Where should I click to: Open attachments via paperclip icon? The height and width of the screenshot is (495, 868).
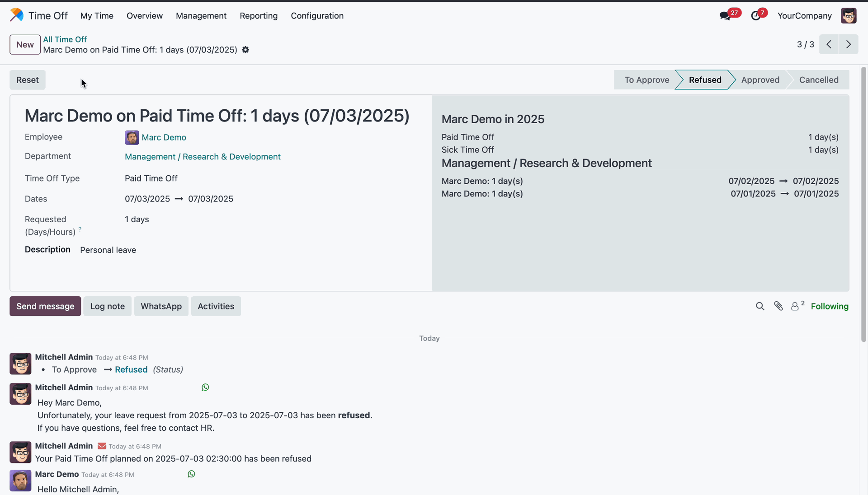[778, 306]
